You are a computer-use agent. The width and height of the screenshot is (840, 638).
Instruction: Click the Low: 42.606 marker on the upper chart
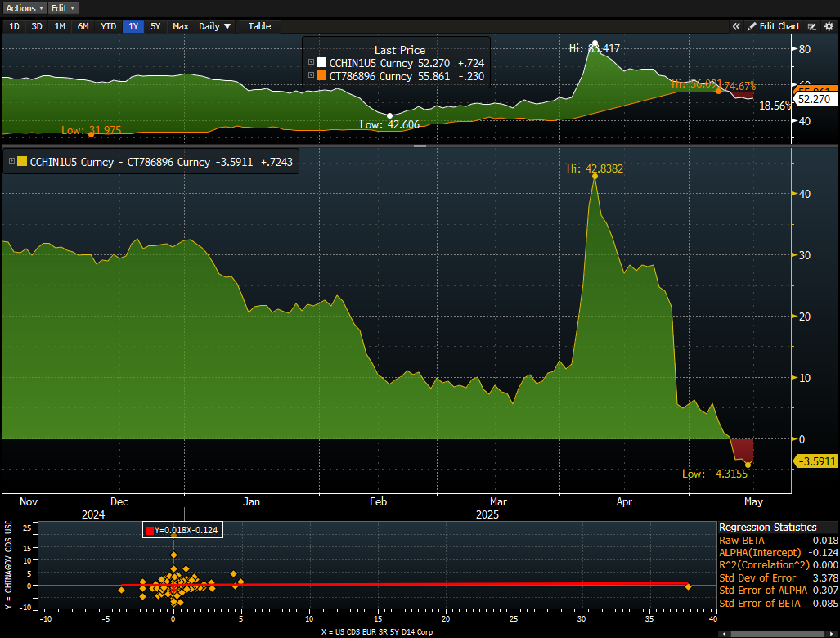click(x=390, y=115)
